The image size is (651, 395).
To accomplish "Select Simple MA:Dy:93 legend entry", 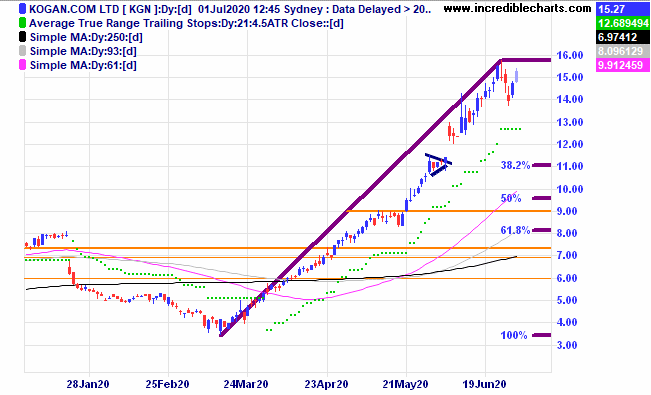I will 83,51.
